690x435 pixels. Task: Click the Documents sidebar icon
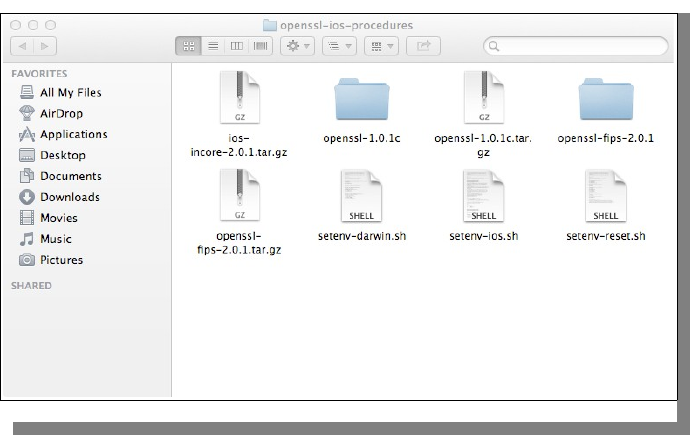(x=27, y=176)
